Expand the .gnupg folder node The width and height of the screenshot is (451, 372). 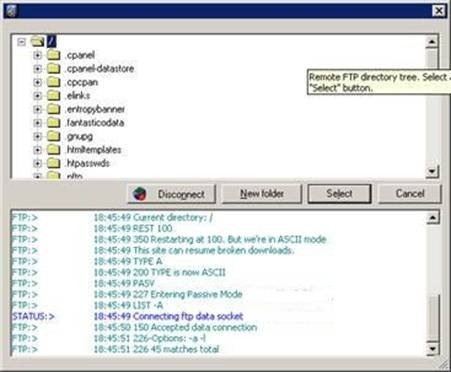pyautogui.click(x=37, y=136)
